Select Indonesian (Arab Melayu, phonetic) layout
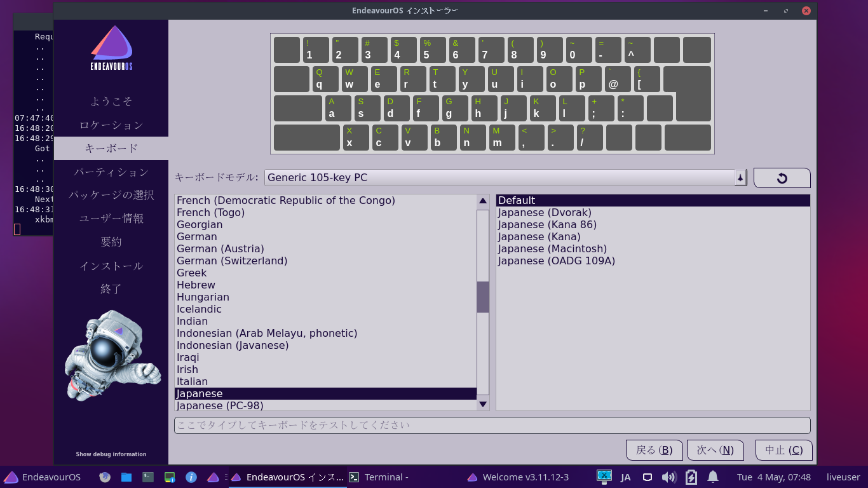The height and width of the screenshot is (488, 868). coord(325,334)
